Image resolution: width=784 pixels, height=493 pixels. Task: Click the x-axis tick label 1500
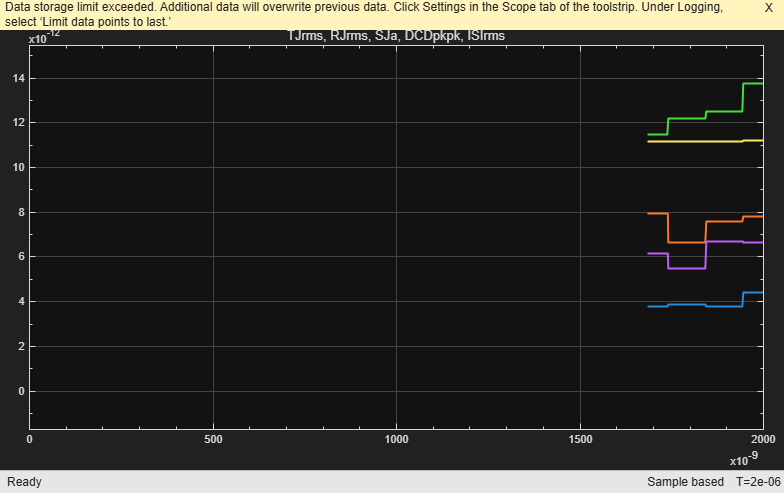580,440
